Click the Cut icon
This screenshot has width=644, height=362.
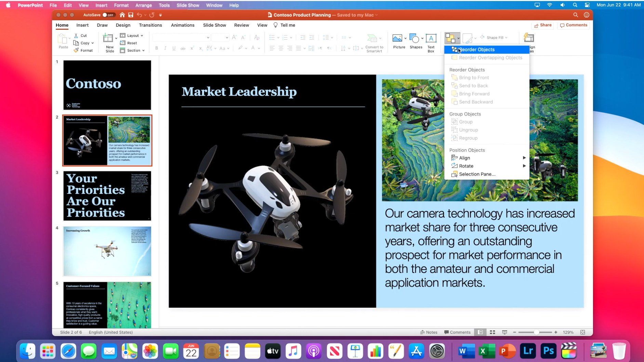click(77, 35)
